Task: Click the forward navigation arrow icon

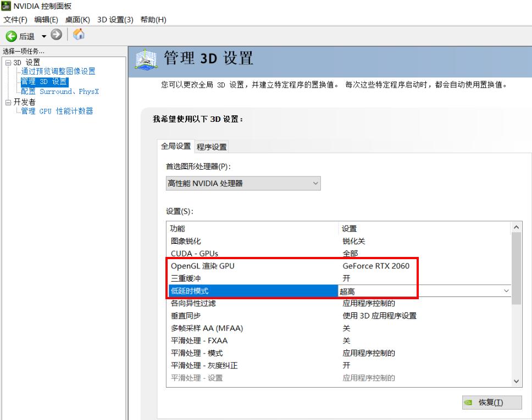Action: pyautogui.click(x=56, y=35)
